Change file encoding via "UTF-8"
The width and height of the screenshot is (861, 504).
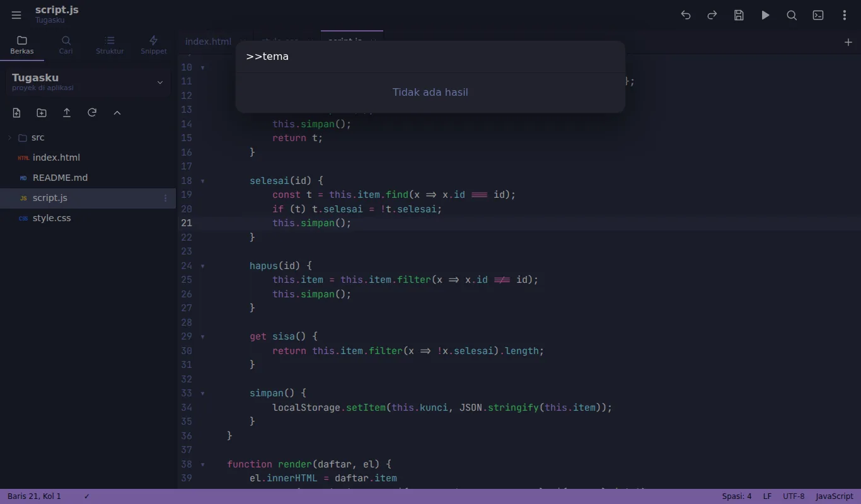coord(794,496)
